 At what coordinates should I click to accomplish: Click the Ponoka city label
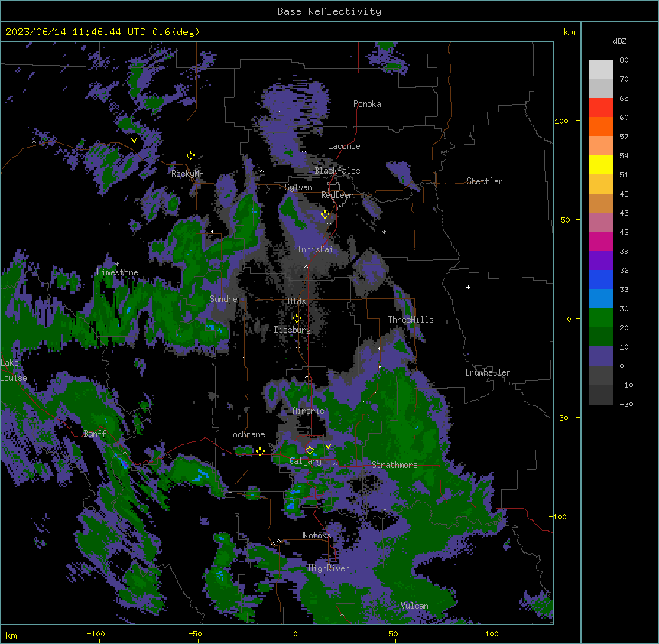367,104
